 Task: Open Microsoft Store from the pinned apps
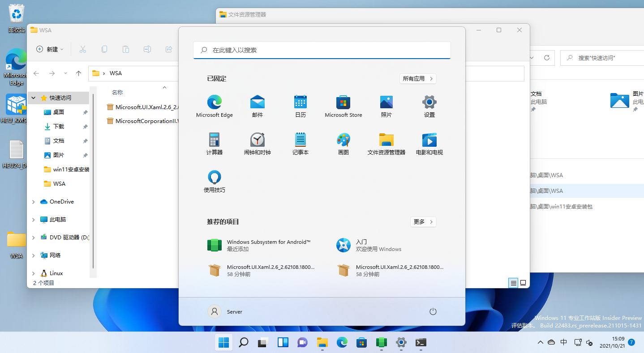[343, 106]
